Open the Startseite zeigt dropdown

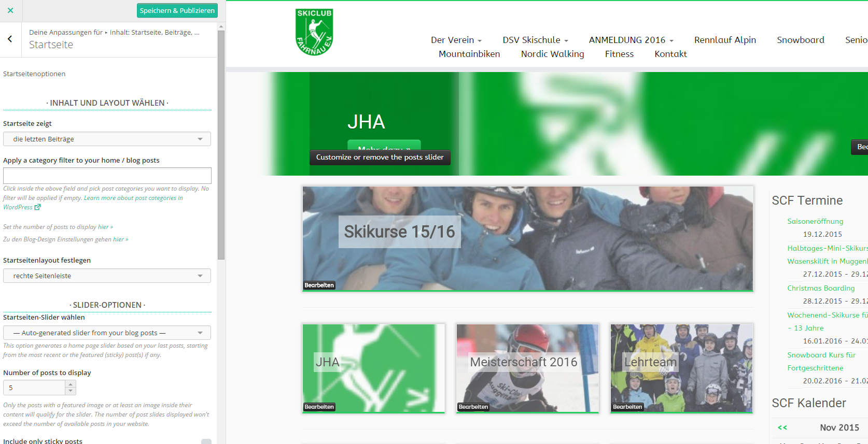pyautogui.click(x=107, y=139)
